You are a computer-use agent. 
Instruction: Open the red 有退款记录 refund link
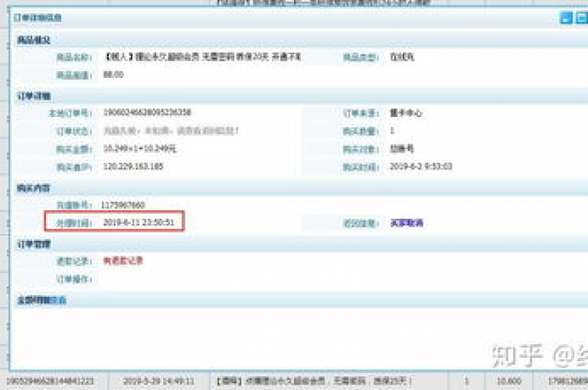(x=123, y=260)
